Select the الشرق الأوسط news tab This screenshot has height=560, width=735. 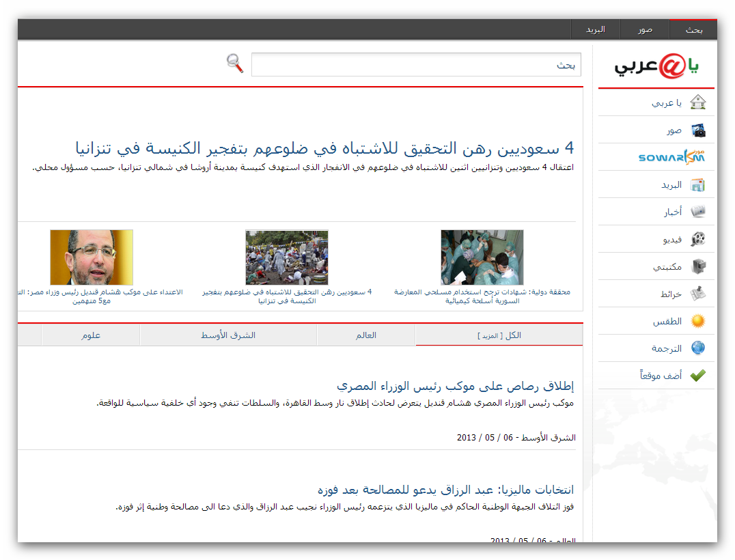[x=228, y=335]
